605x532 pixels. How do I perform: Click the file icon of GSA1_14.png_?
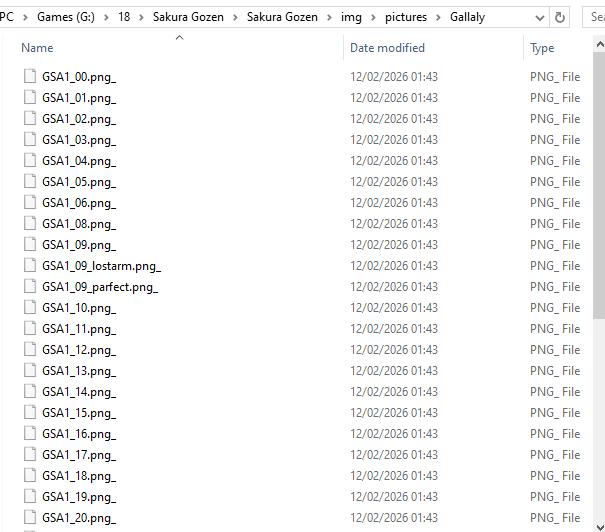[x=30, y=391]
